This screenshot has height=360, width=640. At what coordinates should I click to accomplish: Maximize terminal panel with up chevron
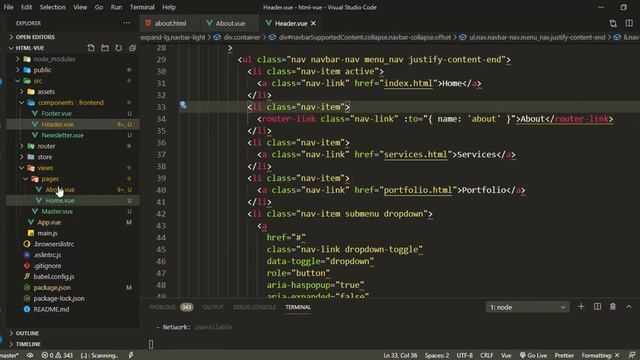(x=629, y=307)
